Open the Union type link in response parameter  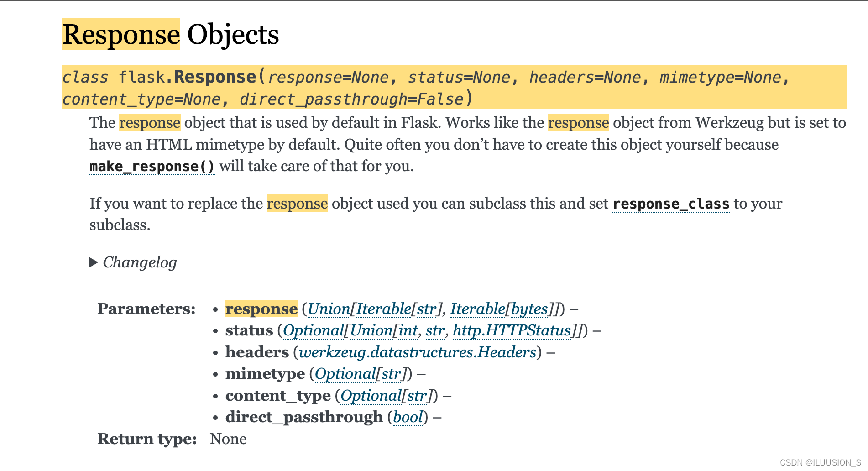pos(329,309)
